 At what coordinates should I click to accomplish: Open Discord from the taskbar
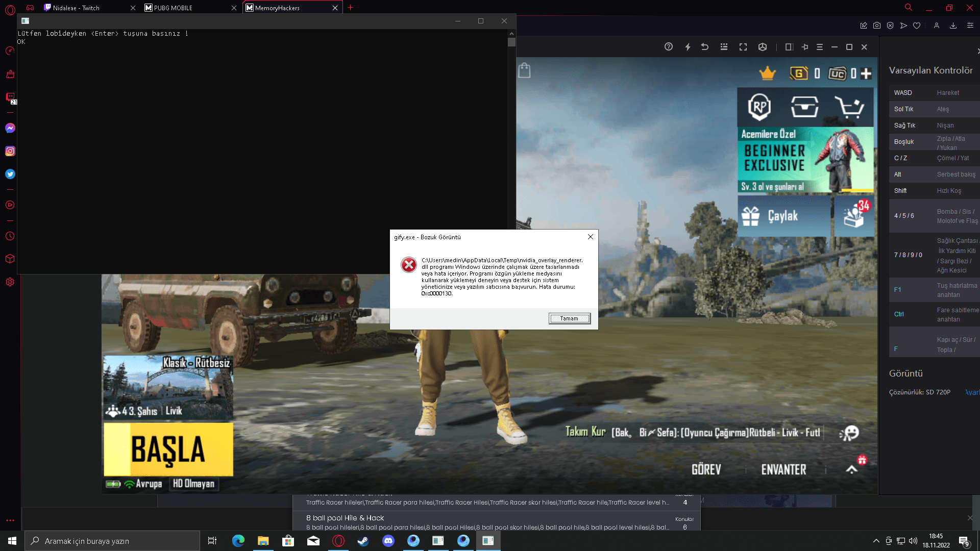click(x=388, y=541)
